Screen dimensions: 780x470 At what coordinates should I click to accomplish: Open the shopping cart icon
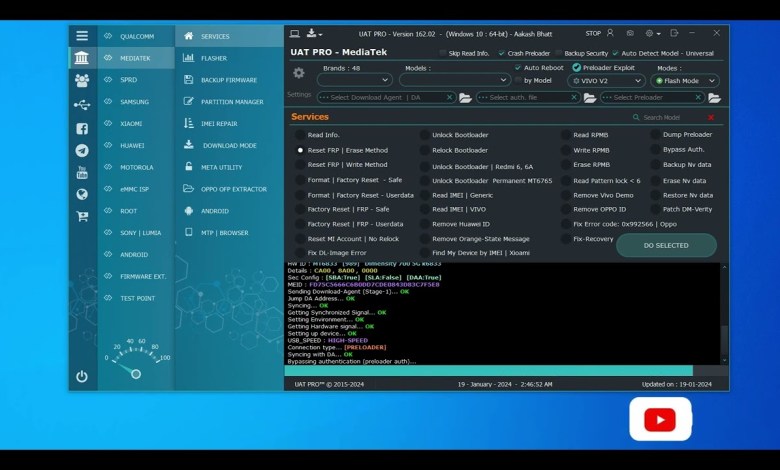tap(82, 215)
